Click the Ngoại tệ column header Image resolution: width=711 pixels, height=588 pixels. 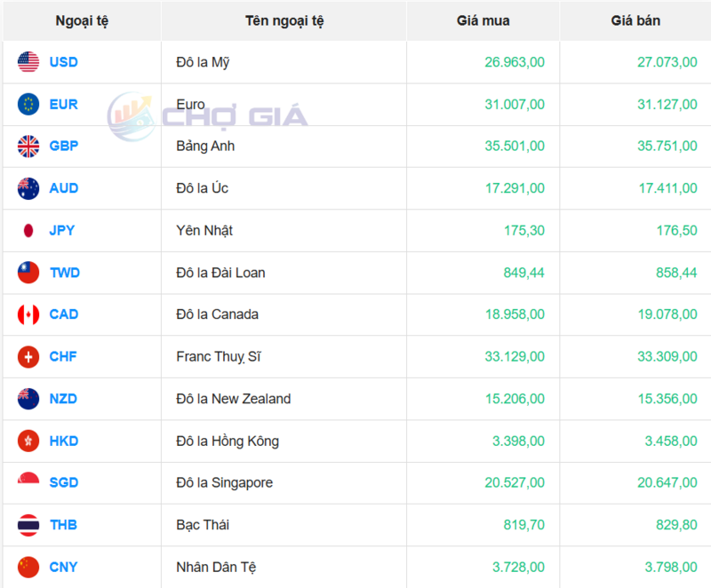pyautogui.click(x=83, y=20)
